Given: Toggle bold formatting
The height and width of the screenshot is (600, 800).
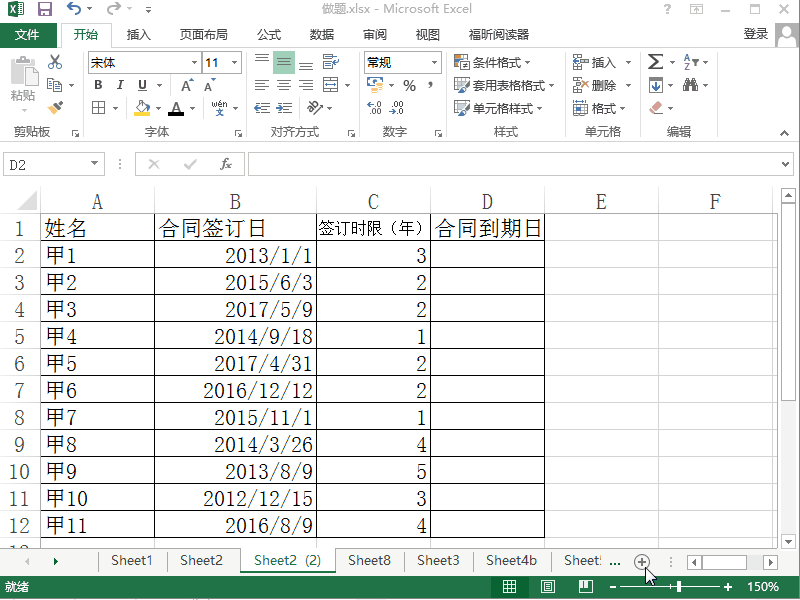Looking at the screenshot, I should point(97,85).
